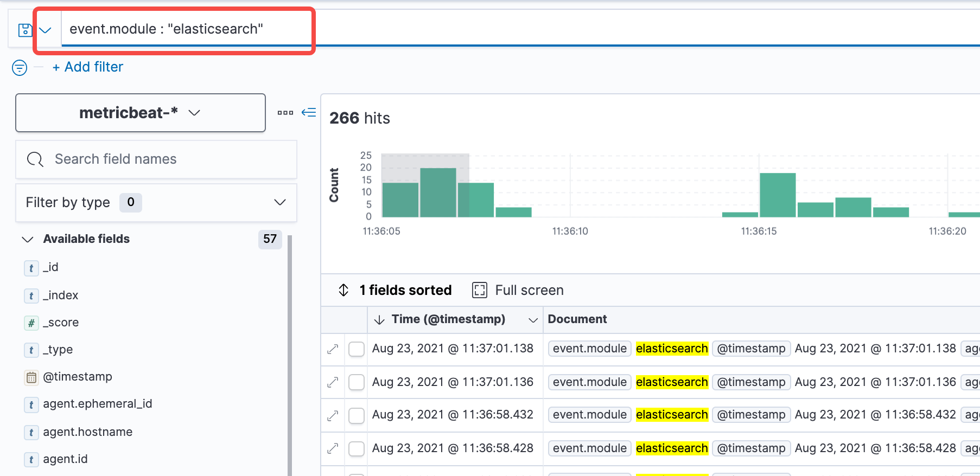The image size is (980, 476).
Task: Click the 266 hits count
Action: tap(360, 118)
